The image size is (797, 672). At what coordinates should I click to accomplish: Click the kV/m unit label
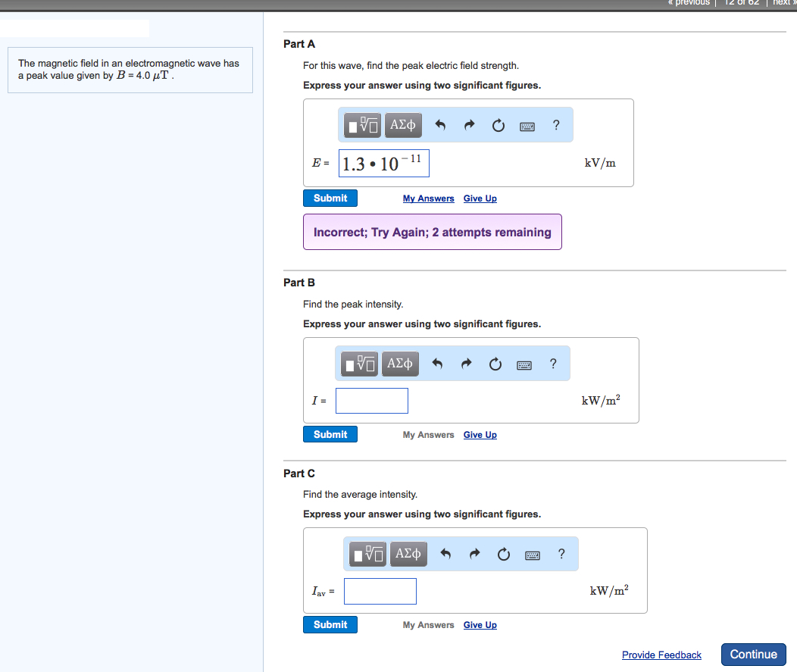(x=600, y=163)
